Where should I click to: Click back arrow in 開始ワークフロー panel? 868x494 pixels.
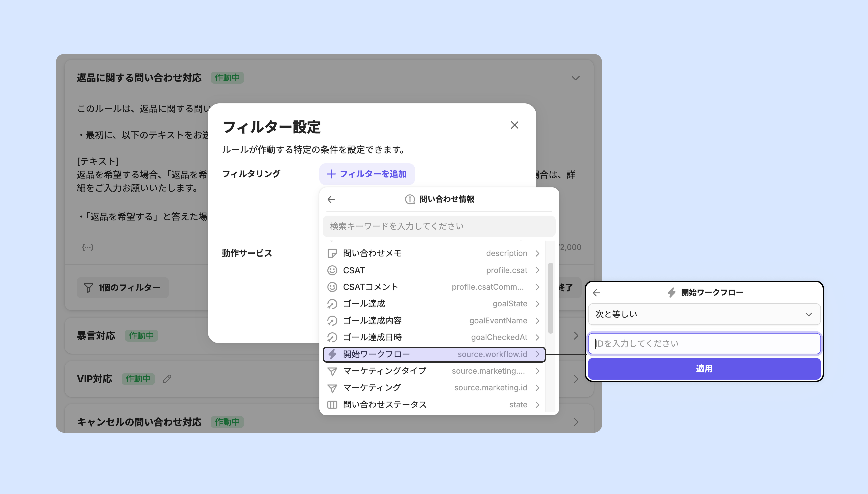(x=596, y=293)
